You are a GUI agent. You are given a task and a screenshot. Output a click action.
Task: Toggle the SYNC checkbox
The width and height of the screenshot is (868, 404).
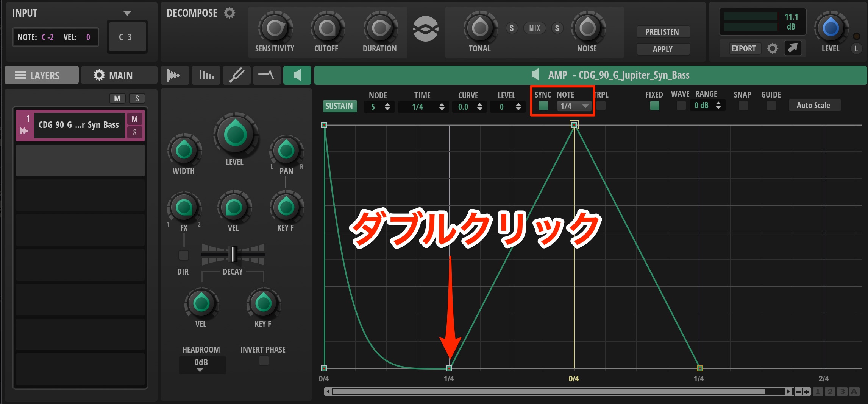(x=543, y=106)
